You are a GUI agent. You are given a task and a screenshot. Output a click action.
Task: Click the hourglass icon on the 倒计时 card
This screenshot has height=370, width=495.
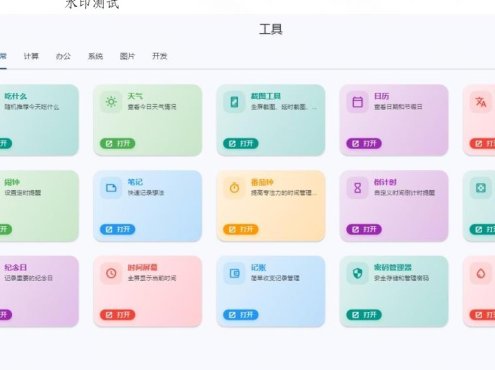tap(358, 188)
